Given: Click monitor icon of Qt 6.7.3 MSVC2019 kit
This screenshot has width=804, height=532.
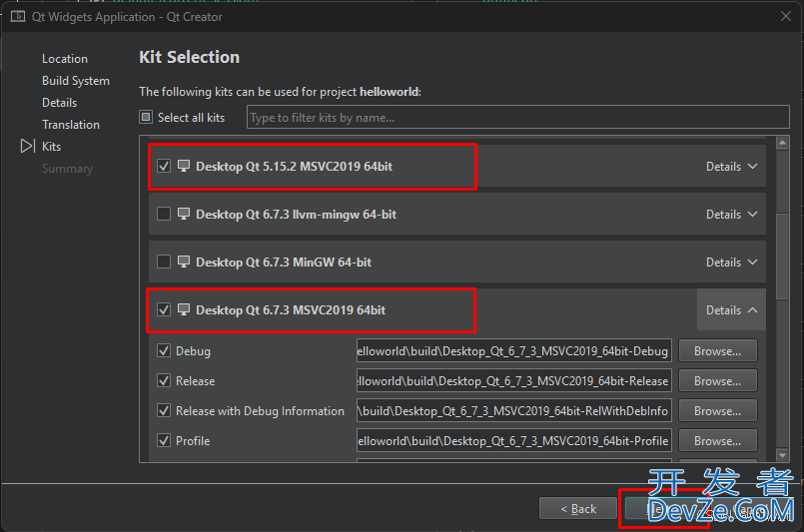Looking at the screenshot, I should (184, 309).
